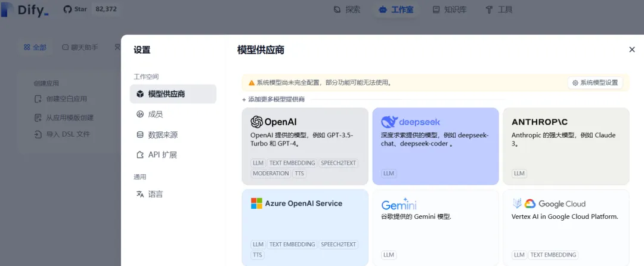Click the Microsoft four-square logo
Image resolution: width=644 pixels, height=266 pixels.
[256, 203]
